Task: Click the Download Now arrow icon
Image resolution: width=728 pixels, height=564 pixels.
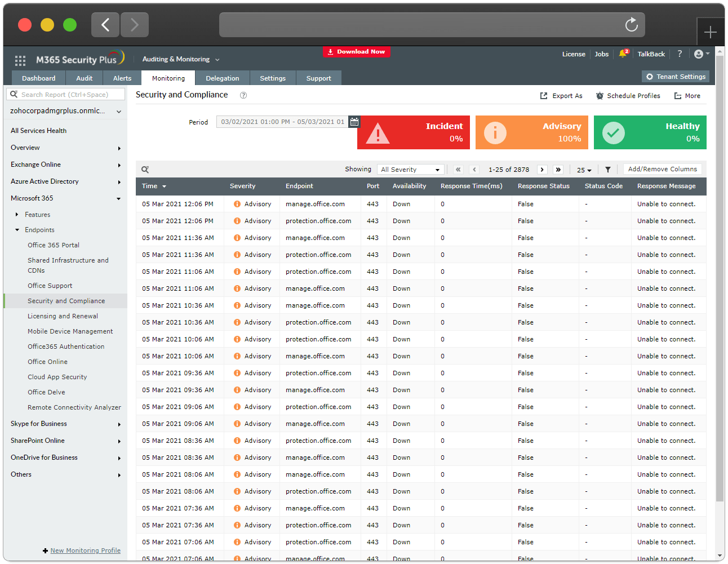Action: (331, 52)
